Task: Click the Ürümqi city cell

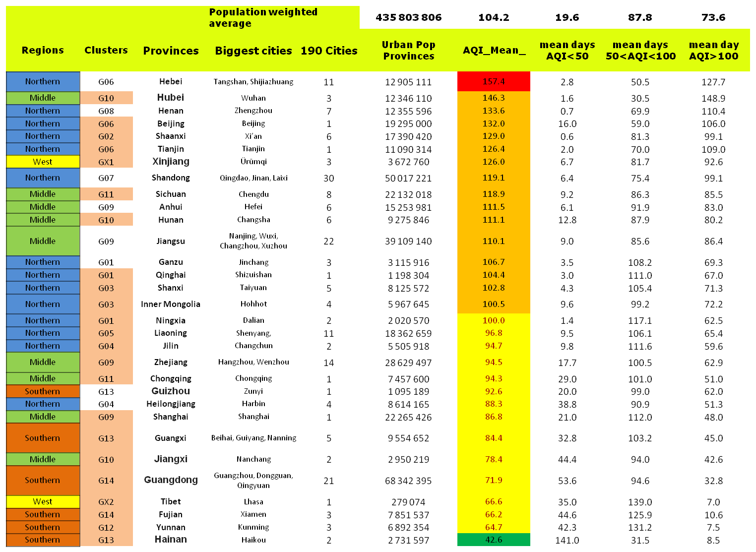Action: click(253, 161)
